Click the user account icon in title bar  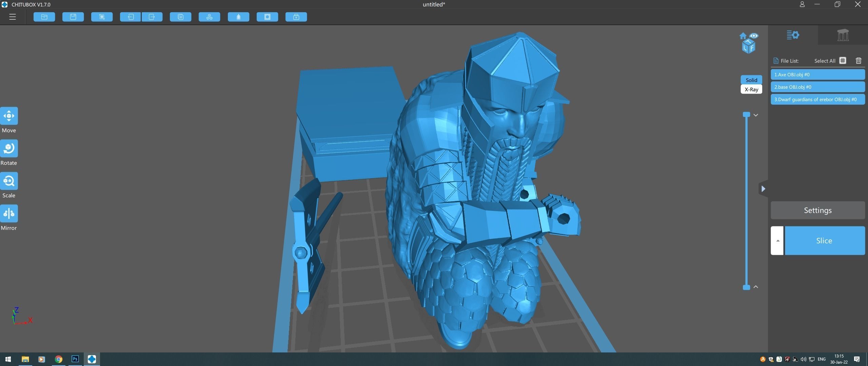coord(802,4)
